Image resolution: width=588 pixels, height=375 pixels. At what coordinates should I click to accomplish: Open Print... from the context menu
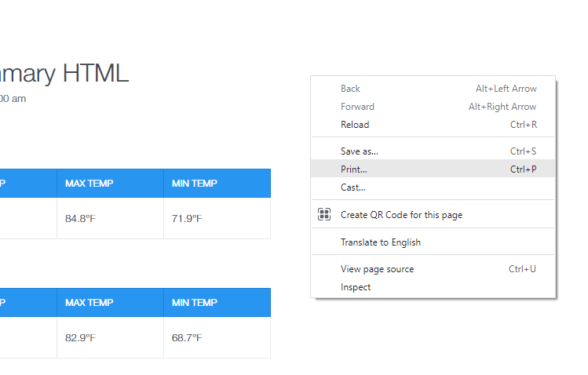coord(354,169)
